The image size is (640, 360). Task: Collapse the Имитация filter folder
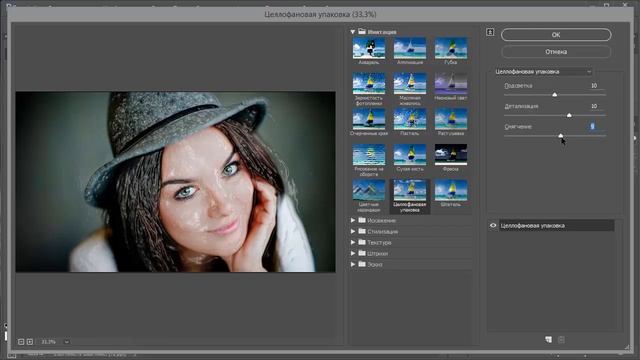352,31
